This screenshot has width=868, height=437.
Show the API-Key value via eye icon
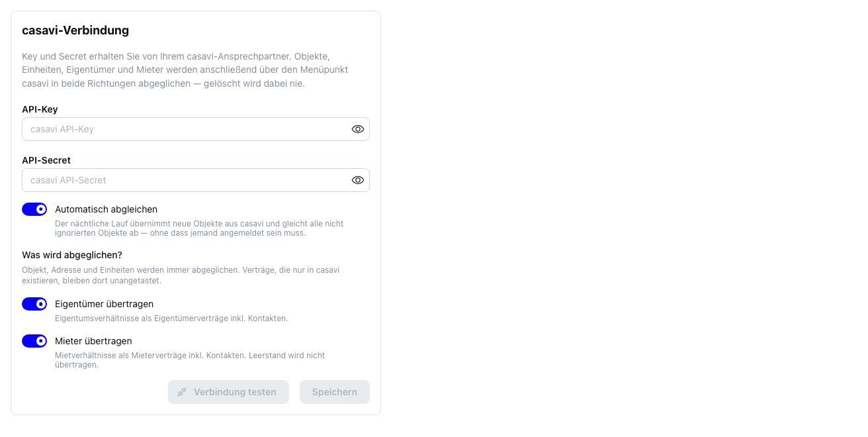pos(358,129)
